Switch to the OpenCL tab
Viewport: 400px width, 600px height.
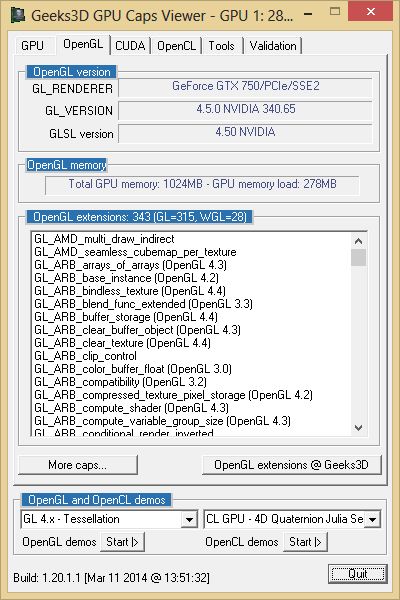176,46
